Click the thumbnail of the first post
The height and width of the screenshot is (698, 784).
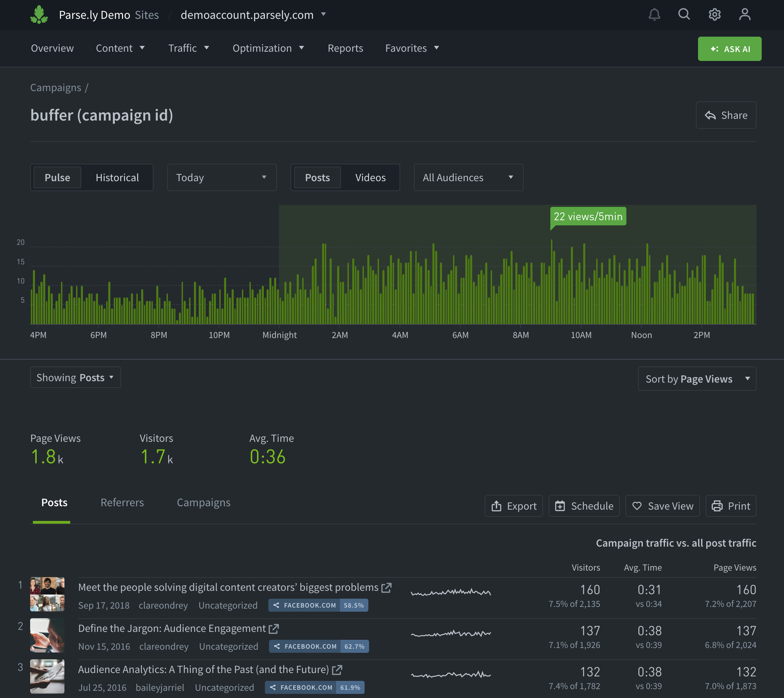click(47, 594)
